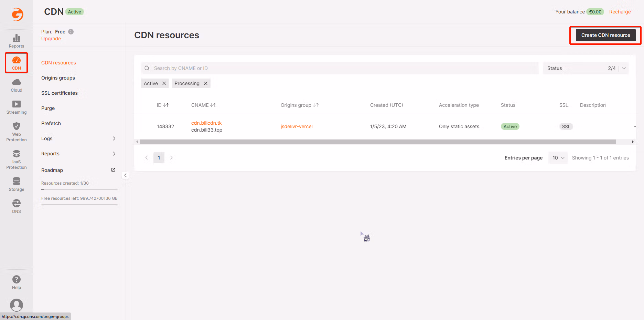644x320 pixels.
Task: Open the cdn.bilicdn.tk resource link
Action: [206, 123]
